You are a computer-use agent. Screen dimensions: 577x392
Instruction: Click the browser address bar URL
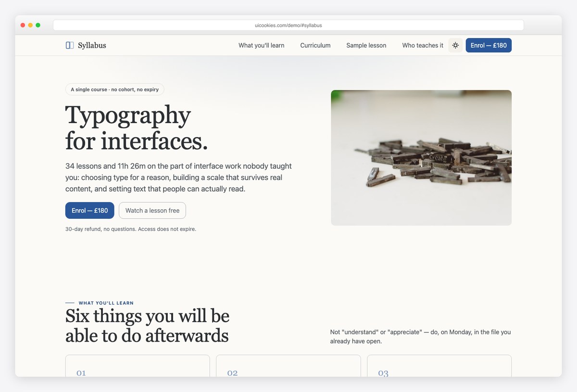(x=288, y=25)
